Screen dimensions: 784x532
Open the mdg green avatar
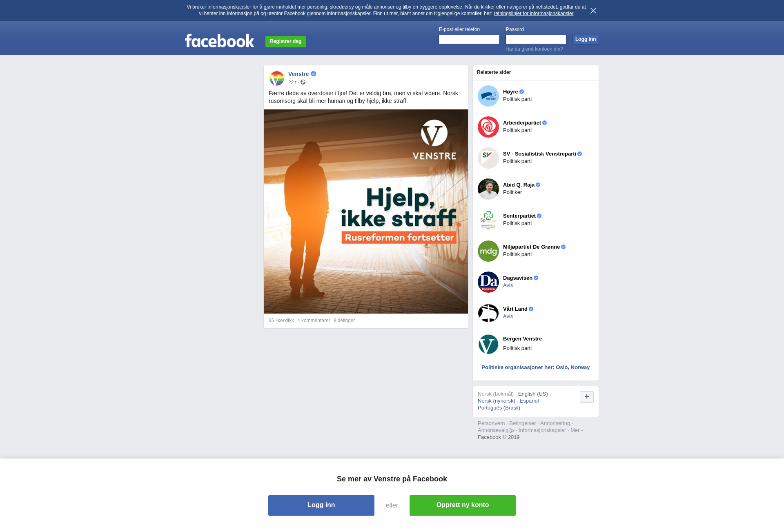(488, 251)
